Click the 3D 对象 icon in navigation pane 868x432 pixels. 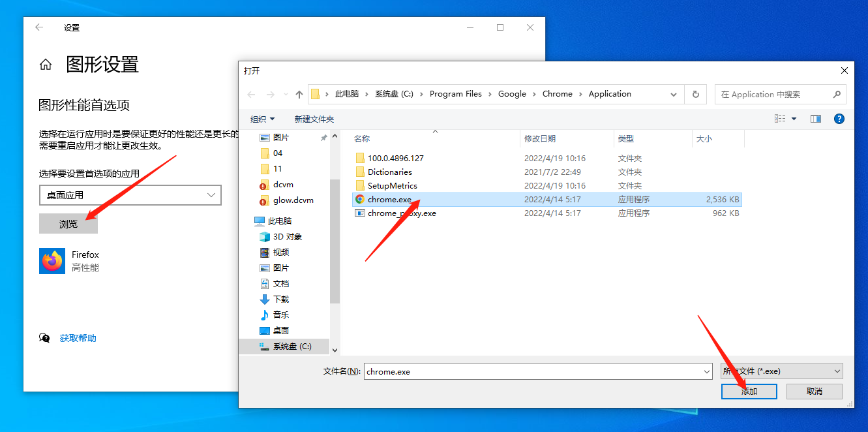pos(265,237)
